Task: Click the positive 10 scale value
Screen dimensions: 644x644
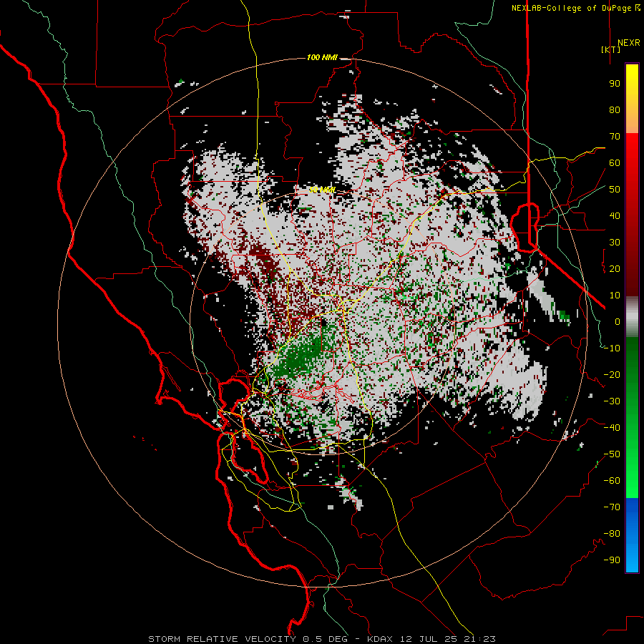Action: pos(615,296)
